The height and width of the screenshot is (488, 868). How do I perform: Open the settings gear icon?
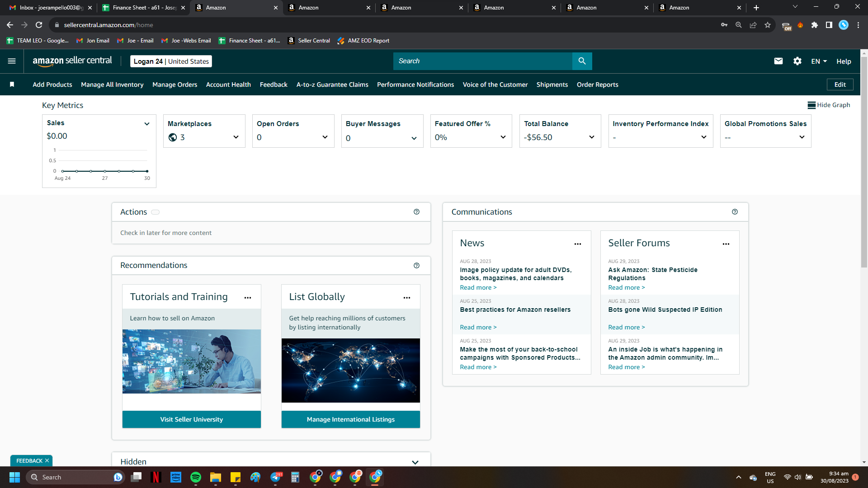(x=797, y=61)
